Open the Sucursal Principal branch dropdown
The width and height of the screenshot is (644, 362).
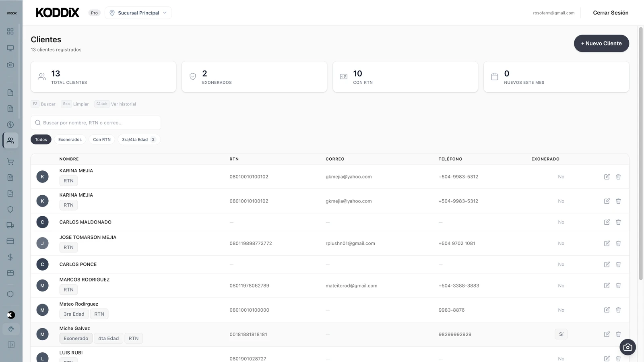(138, 13)
